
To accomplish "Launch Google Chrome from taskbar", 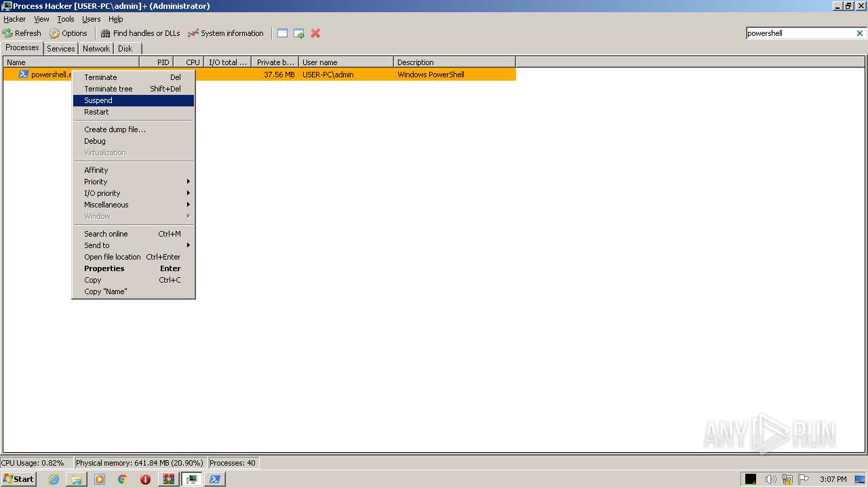I will tap(123, 479).
